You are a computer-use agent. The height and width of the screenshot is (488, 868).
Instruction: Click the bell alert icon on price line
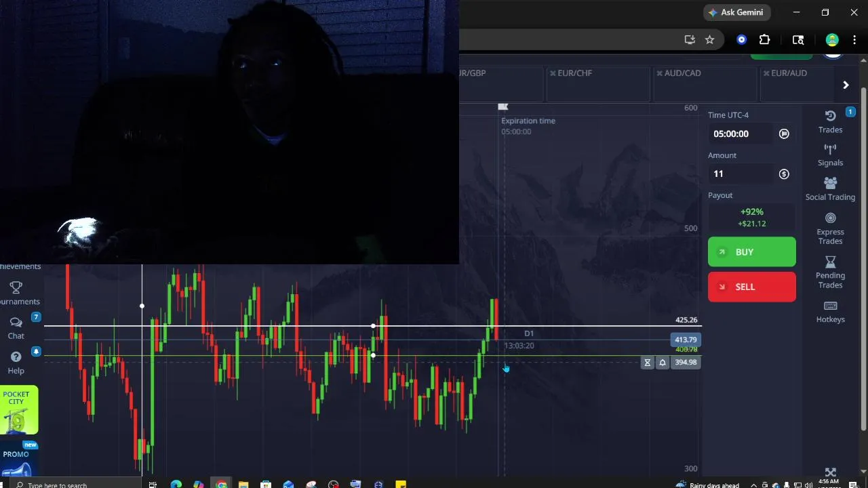[663, 363]
